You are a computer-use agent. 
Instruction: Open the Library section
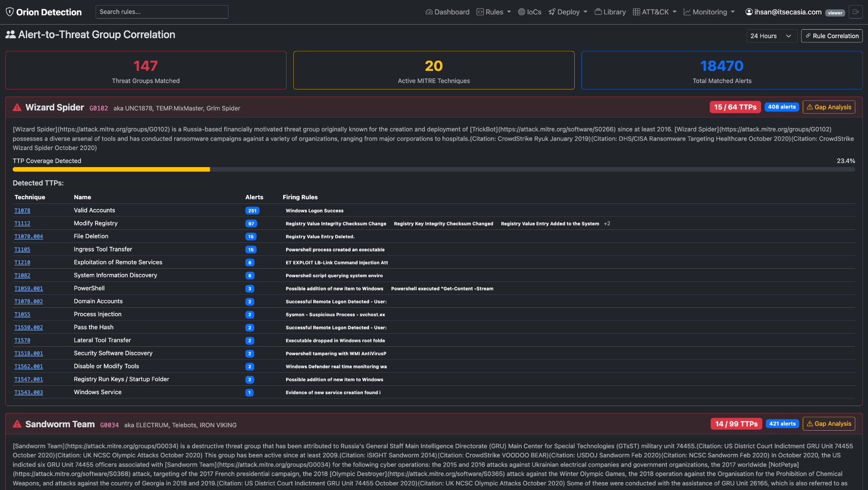610,12
